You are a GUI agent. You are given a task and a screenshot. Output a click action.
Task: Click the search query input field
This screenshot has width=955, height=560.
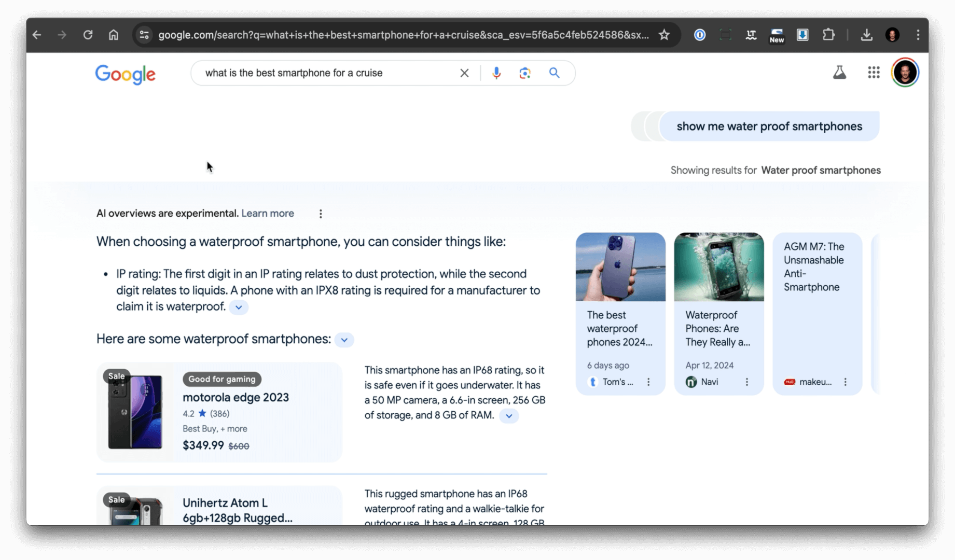(327, 73)
